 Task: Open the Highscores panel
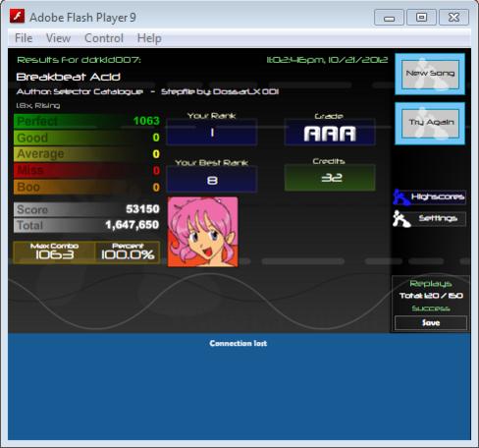click(438, 197)
